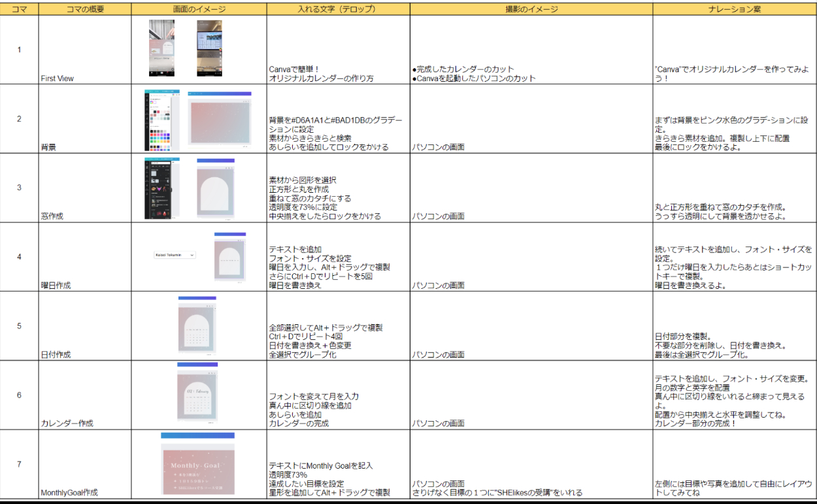Select shooting cell mentioning SHElikesの受講

[531, 464]
